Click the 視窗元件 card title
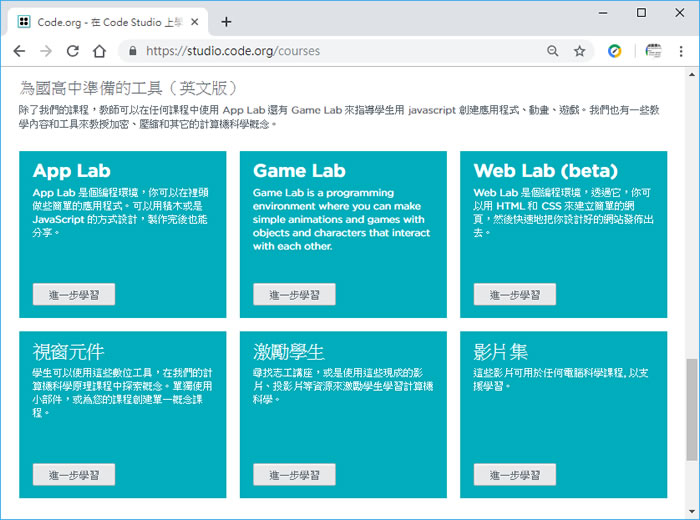The height and width of the screenshot is (520, 700). coord(68,352)
